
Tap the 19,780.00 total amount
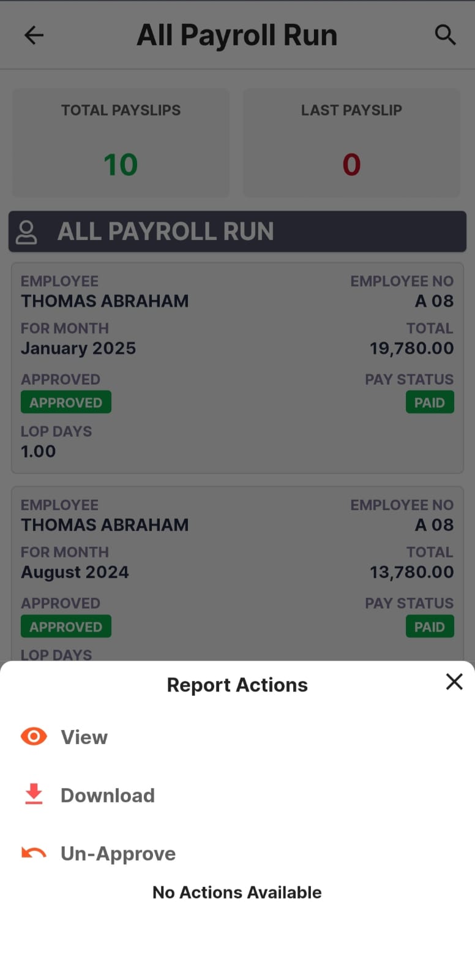(411, 349)
